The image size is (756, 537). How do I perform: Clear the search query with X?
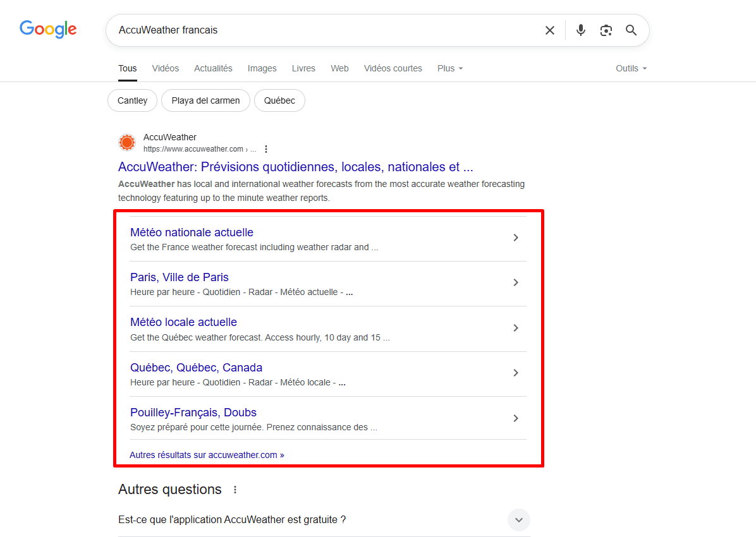[550, 30]
